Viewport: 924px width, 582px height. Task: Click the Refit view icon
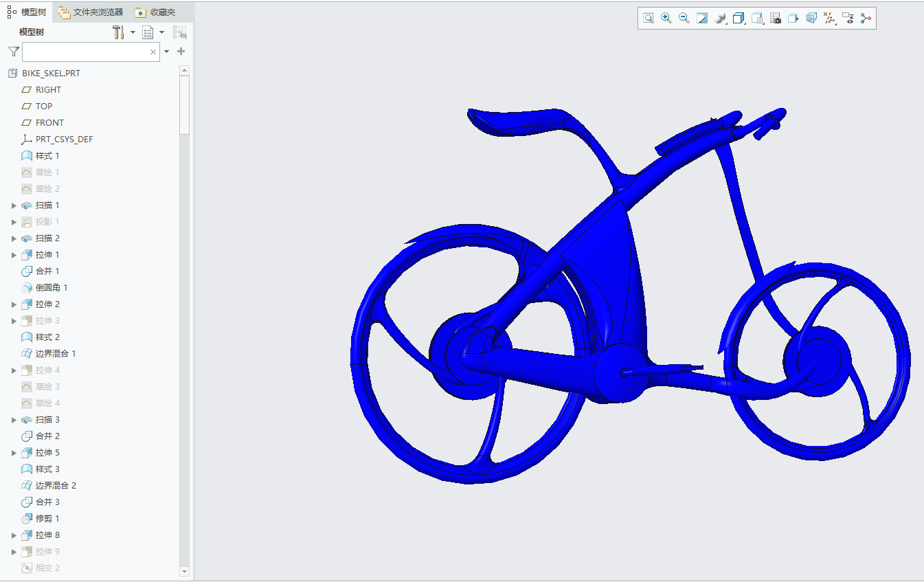(648, 19)
